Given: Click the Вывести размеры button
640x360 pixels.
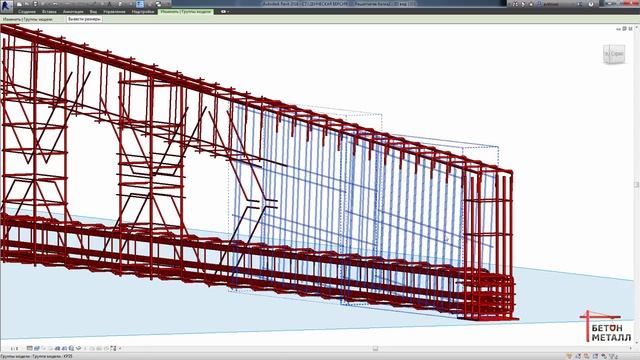Looking at the screenshot, I should point(84,19).
